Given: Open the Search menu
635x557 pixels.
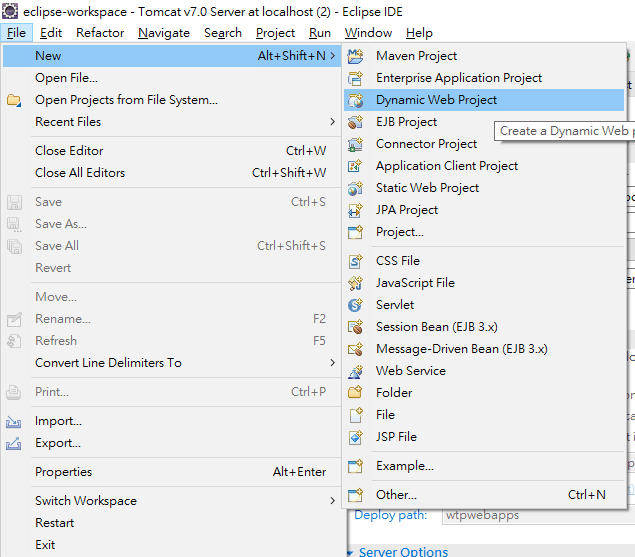Looking at the screenshot, I should coord(223,33).
